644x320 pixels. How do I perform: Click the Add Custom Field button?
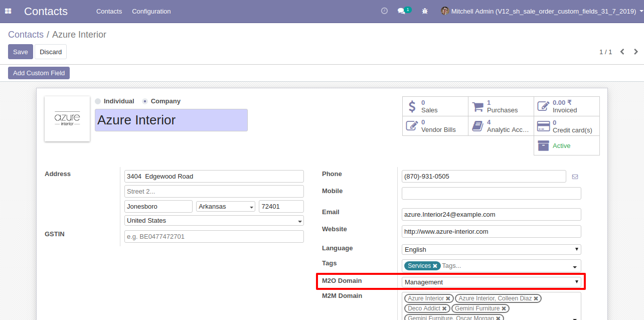point(39,73)
